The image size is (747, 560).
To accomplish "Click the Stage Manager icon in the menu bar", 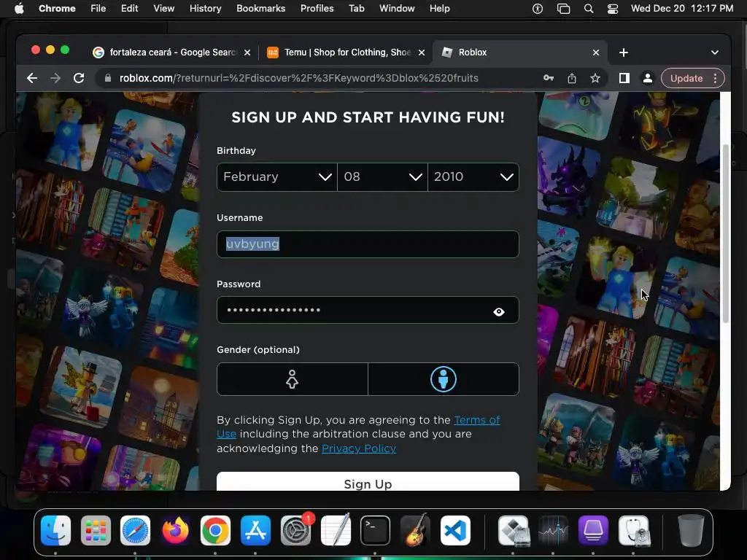I will (x=564, y=9).
